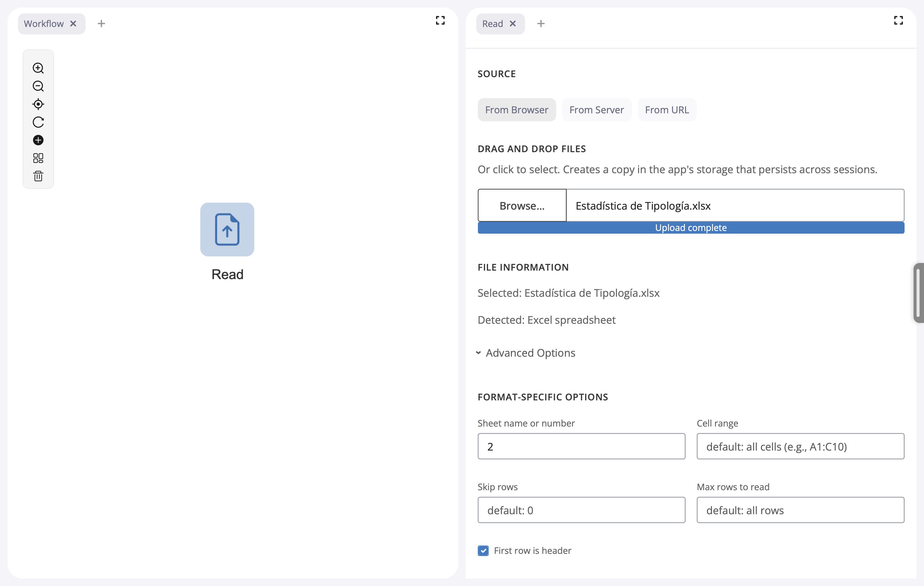
Task: Maximize the Read panel to fullscreen
Action: [898, 20]
